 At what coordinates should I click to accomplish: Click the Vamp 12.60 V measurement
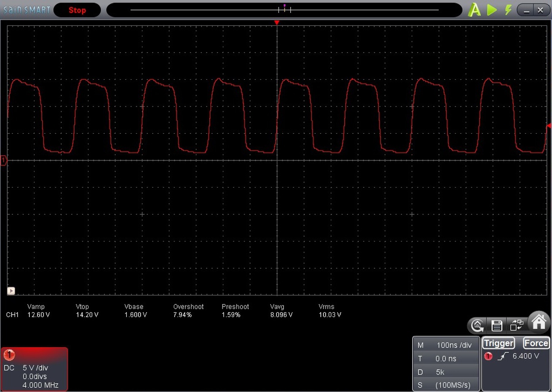pyautogui.click(x=38, y=310)
